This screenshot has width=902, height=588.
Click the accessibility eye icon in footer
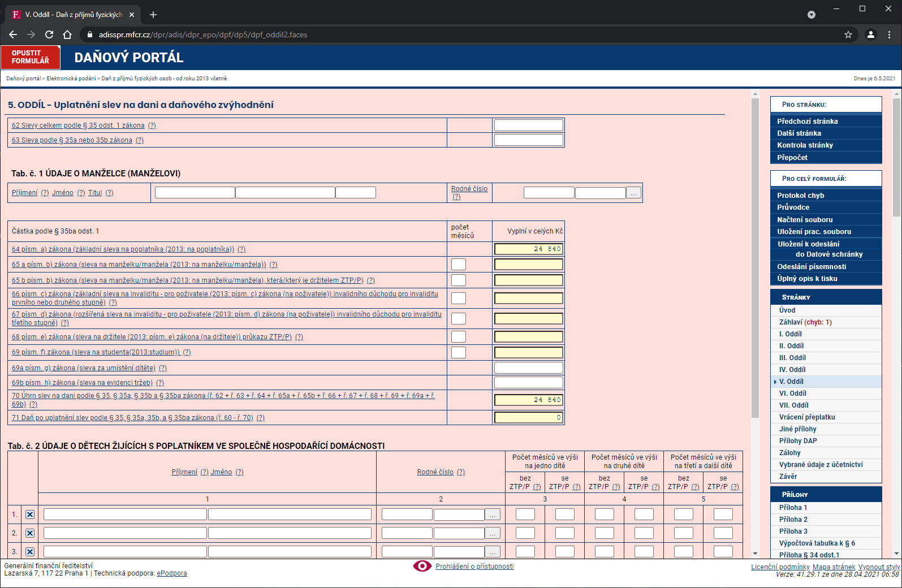click(422, 566)
